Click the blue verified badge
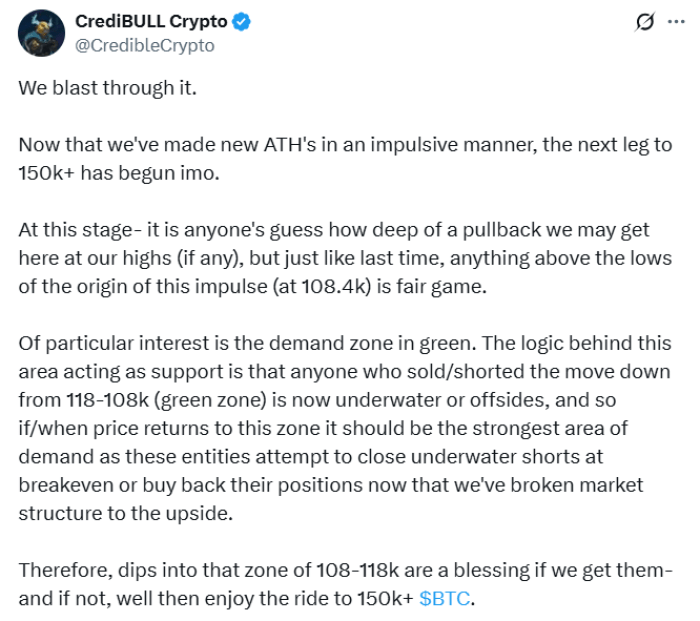The height and width of the screenshot is (621, 700). point(241,22)
